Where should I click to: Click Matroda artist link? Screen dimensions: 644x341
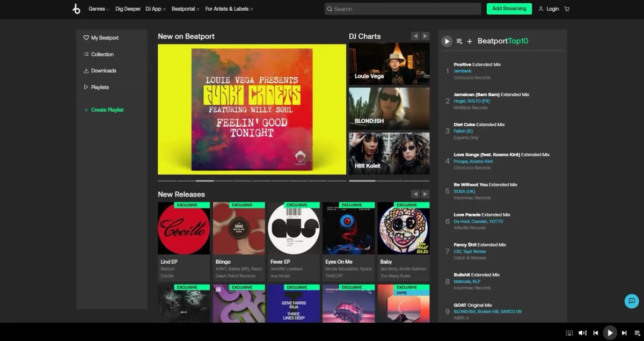coord(462,281)
